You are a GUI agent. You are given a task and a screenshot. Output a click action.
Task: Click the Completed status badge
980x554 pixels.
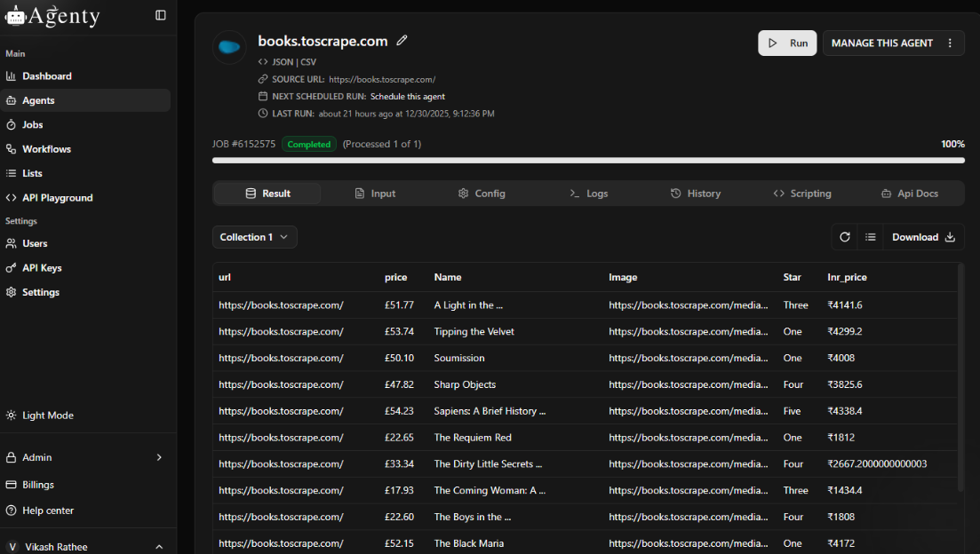click(309, 145)
